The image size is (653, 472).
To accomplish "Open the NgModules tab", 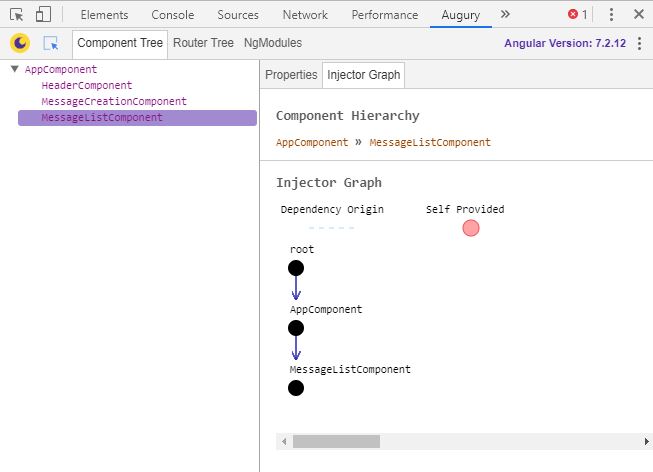I will pyautogui.click(x=272, y=43).
